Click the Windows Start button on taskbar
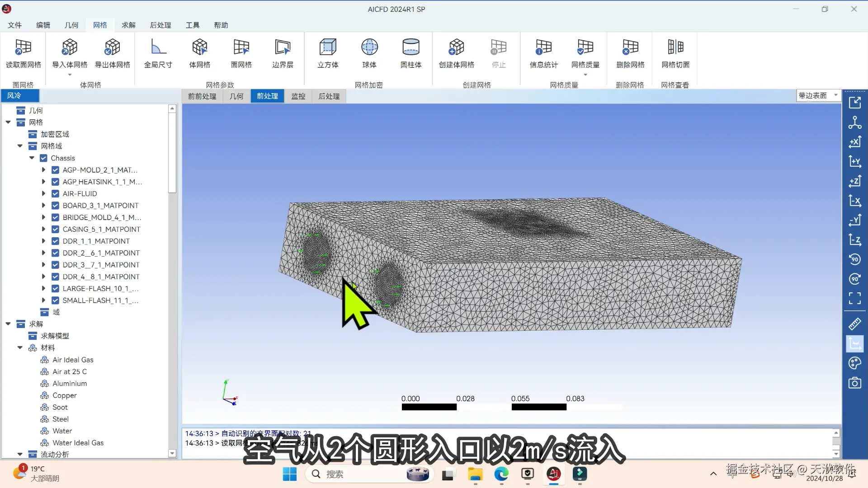The width and height of the screenshot is (868, 488). 289,474
